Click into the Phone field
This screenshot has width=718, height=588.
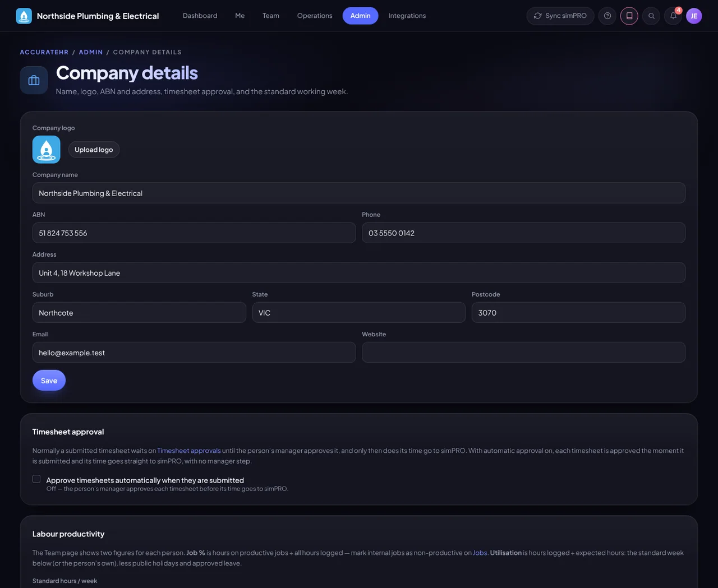click(523, 233)
